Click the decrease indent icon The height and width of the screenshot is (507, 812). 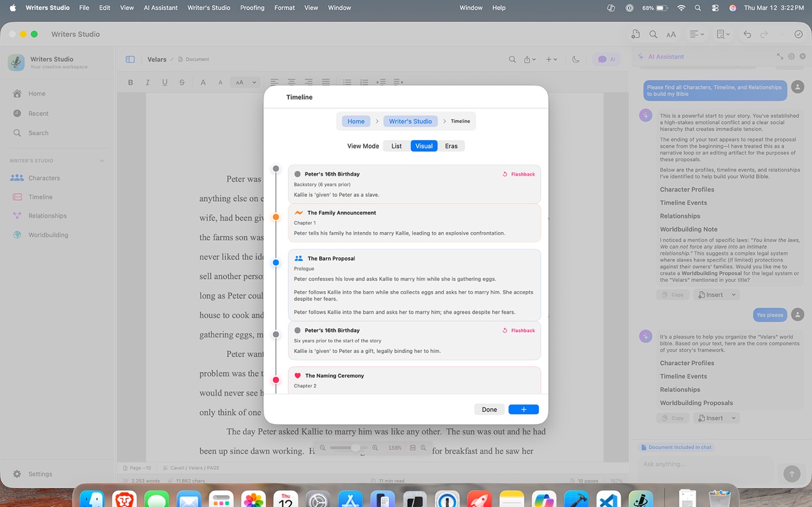pos(398,82)
